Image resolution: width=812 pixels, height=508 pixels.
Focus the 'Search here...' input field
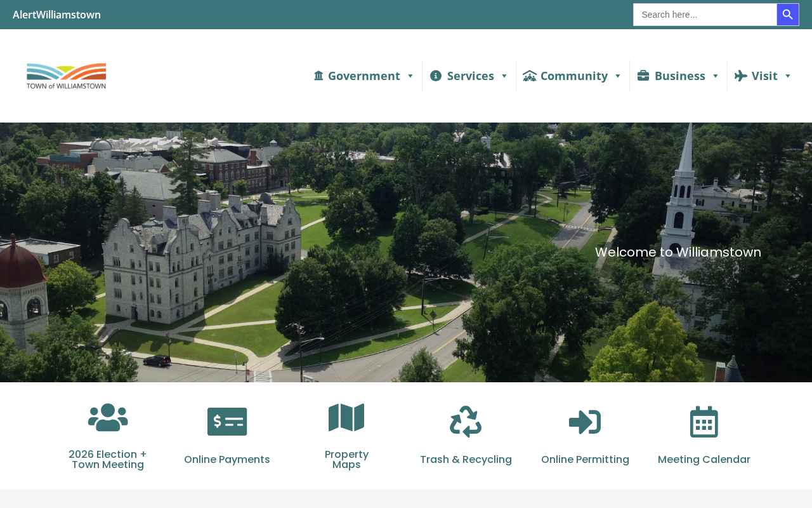(x=705, y=15)
